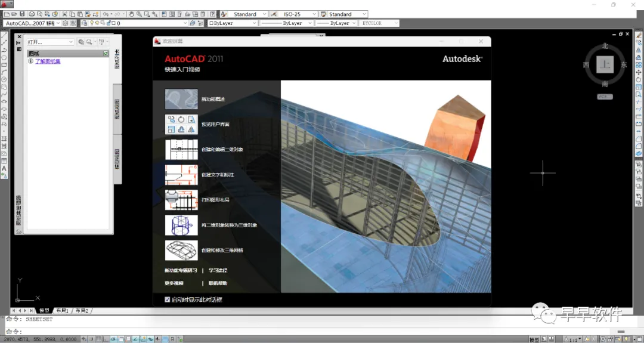
Task: Switch to the 布局2 tab
Action: (82, 311)
